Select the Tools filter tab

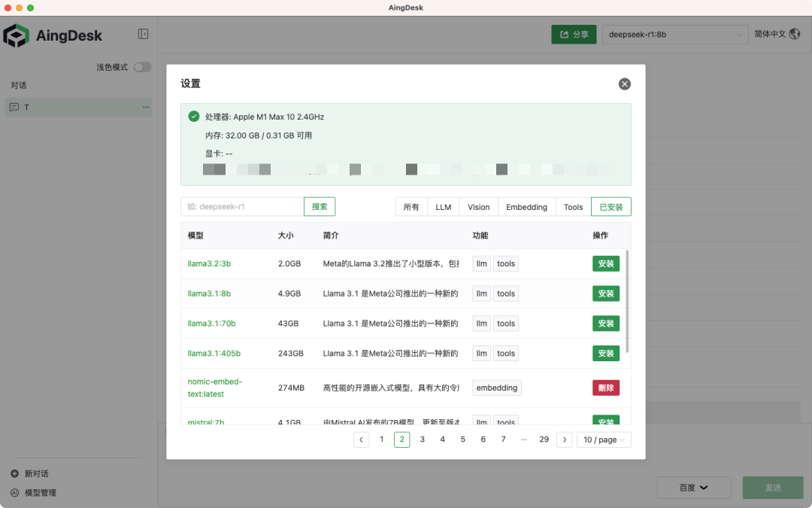click(573, 207)
